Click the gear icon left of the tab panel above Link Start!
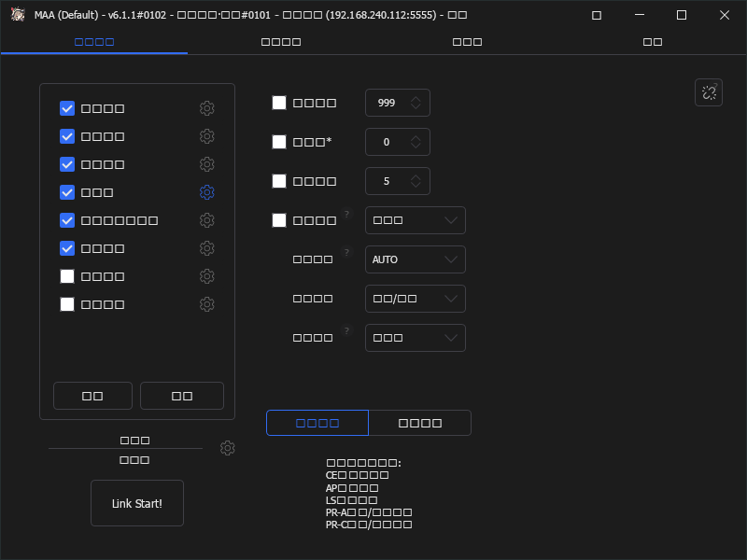The width and height of the screenshot is (747, 560). [227, 448]
